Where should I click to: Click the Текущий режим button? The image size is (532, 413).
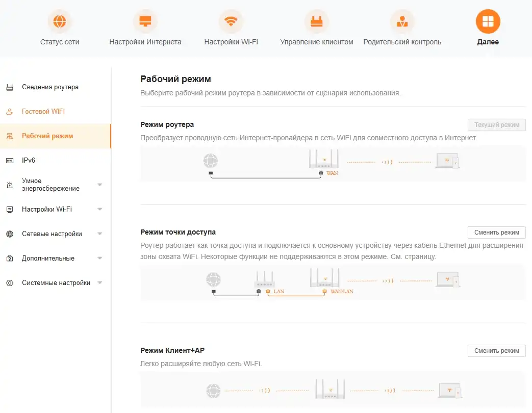tap(496, 125)
